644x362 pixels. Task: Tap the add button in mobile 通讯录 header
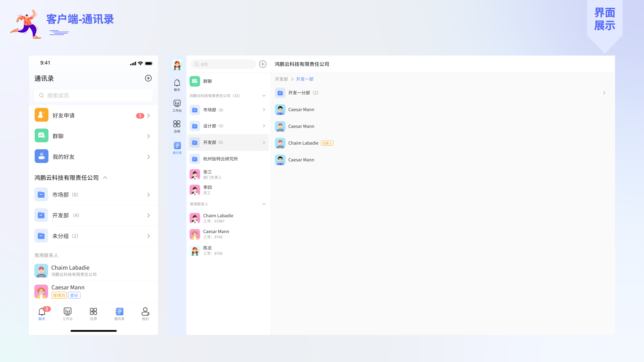click(148, 78)
